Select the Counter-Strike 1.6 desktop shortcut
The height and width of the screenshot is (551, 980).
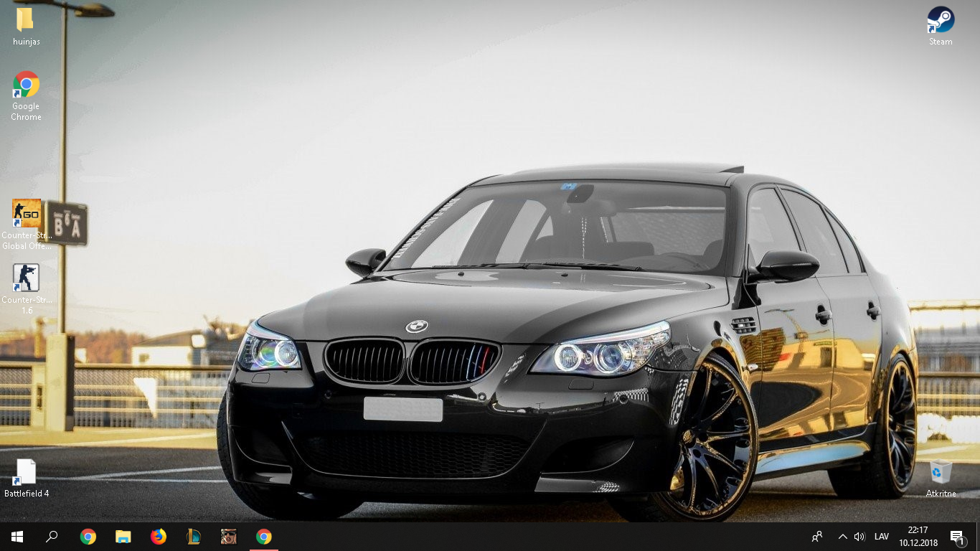[x=27, y=289]
